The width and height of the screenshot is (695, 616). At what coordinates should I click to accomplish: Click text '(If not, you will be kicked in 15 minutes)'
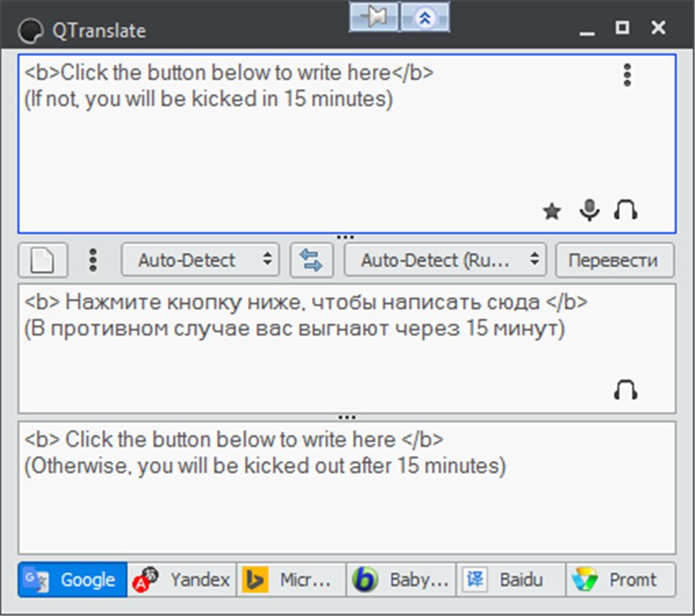coord(208,99)
